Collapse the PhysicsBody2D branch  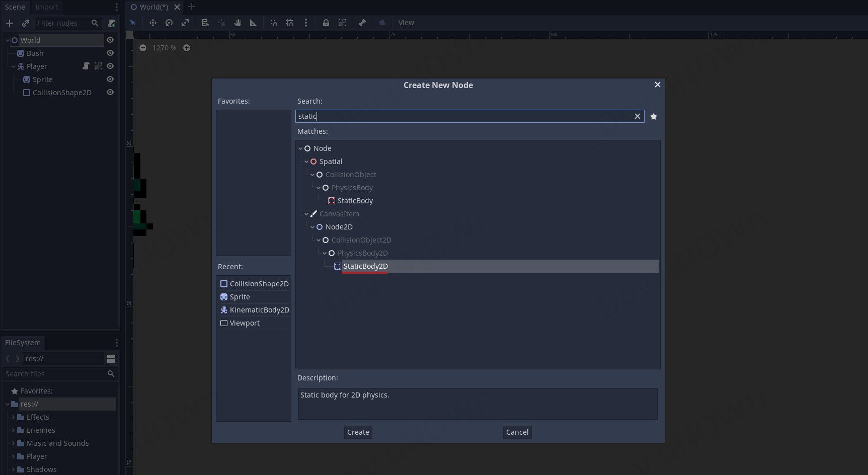pyautogui.click(x=325, y=253)
